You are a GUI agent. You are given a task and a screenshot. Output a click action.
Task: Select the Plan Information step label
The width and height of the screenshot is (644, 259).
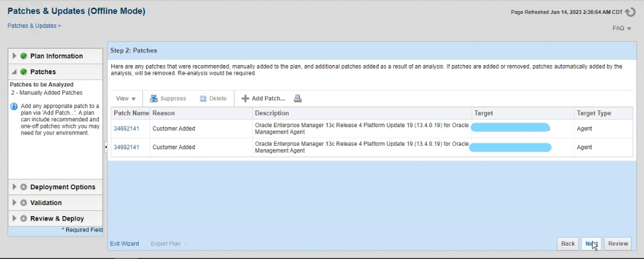56,56
